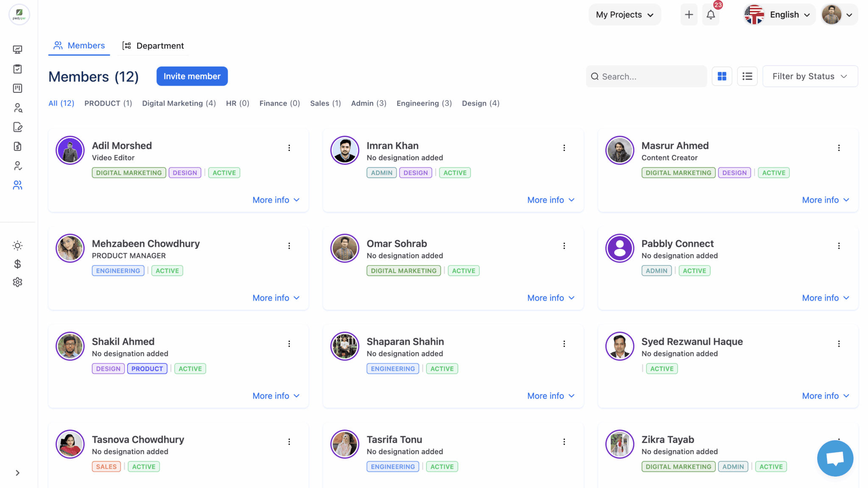Open the invoice document icon in sidebar
Image resolution: width=868 pixels, height=488 pixels.
pyautogui.click(x=17, y=146)
